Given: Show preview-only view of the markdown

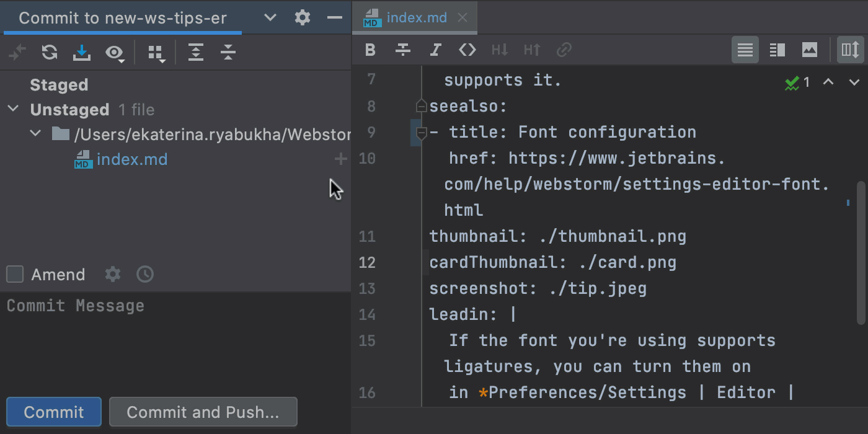Looking at the screenshot, I should pyautogui.click(x=810, y=49).
